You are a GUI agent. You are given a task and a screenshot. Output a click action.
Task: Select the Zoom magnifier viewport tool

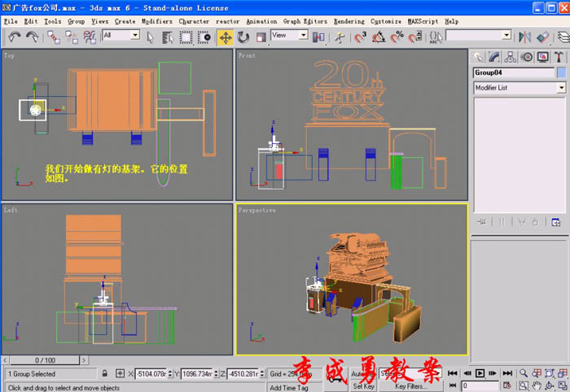(x=523, y=373)
